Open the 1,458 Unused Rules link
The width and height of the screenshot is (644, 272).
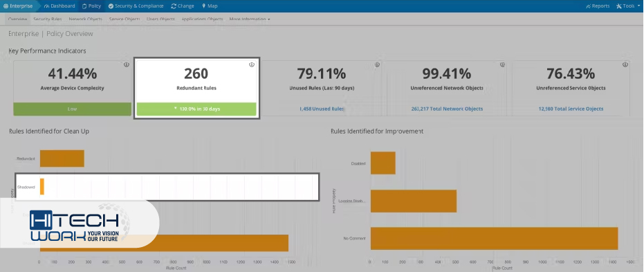pyautogui.click(x=322, y=109)
